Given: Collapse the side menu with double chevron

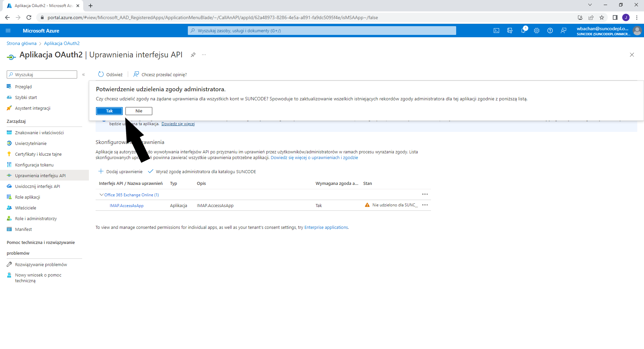Looking at the screenshot, I should 84,74.
